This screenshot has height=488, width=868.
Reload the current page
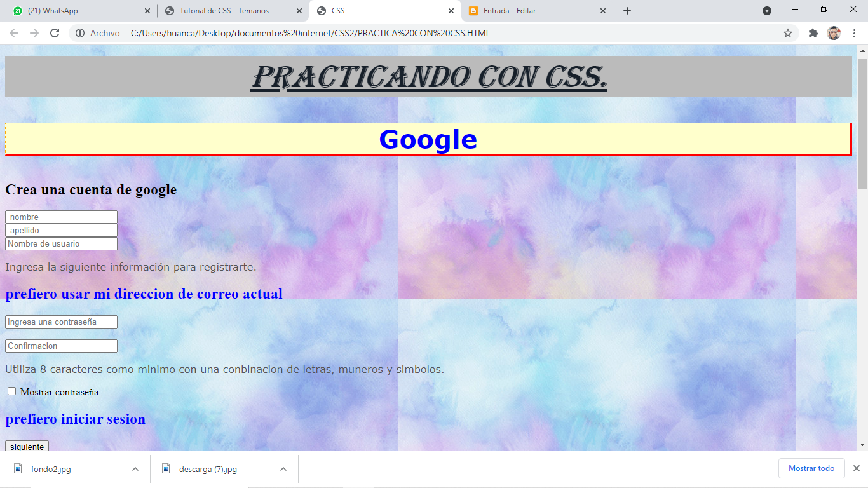coord(55,33)
